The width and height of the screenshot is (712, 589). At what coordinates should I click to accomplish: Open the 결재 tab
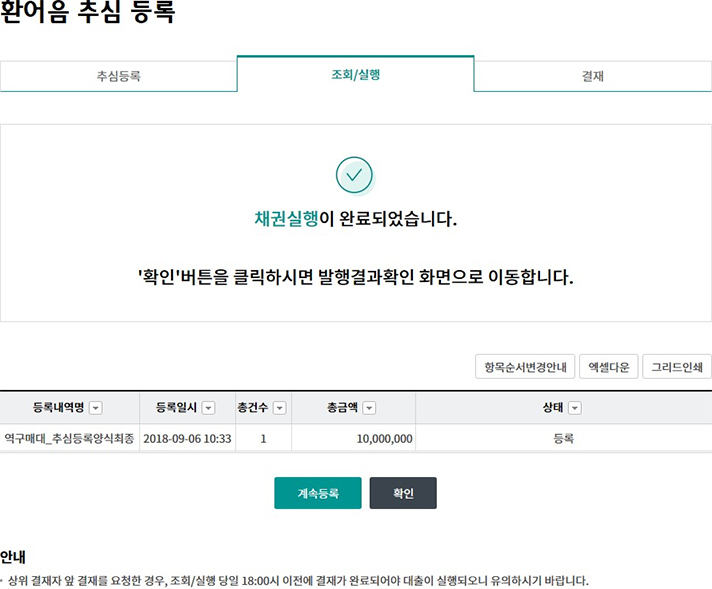(x=592, y=76)
